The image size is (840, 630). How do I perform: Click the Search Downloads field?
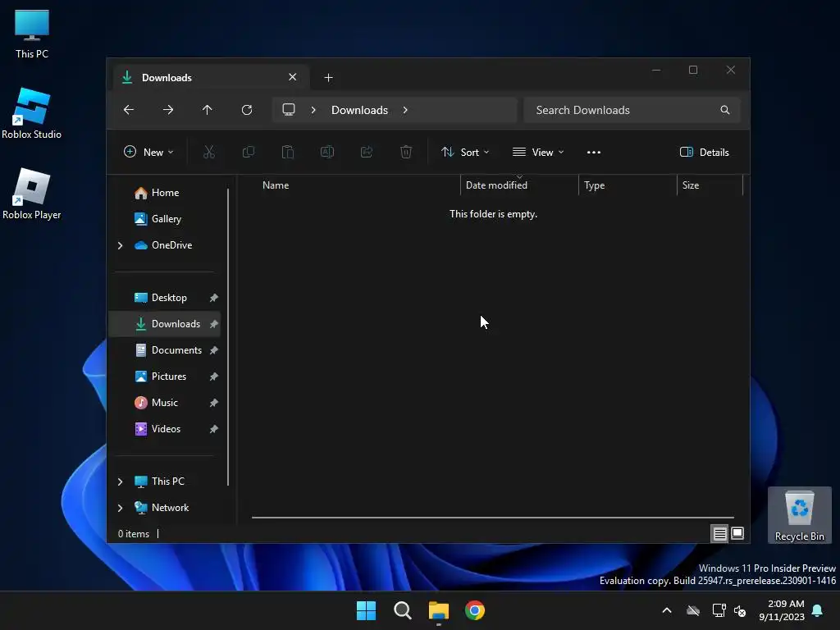point(632,110)
